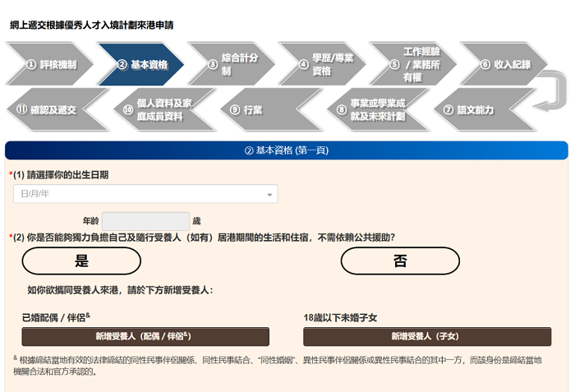Click the 18歲以下未婚子女 heading
575x392 pixels.
coord(340,318)
